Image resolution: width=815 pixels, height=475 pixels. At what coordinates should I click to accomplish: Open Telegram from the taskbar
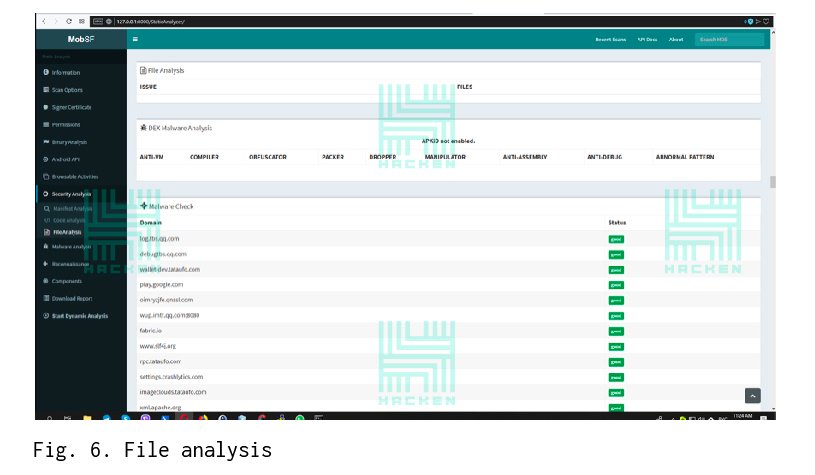pyautogui.click(x=107, y=417)
